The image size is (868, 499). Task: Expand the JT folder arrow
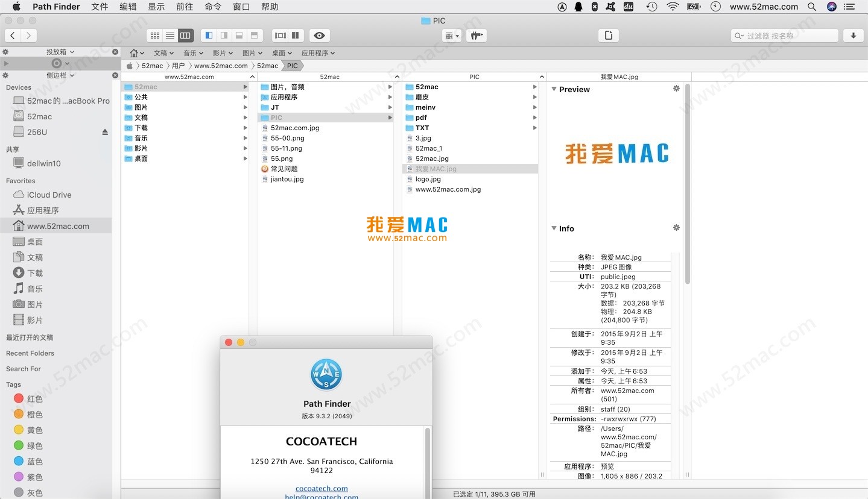click(390, 107)
